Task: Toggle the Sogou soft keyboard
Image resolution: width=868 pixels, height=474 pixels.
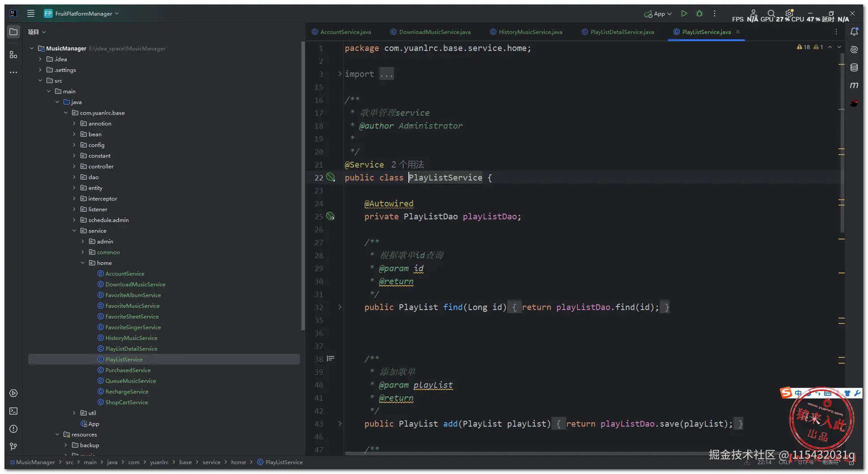Action: click(x=828, y=393)
